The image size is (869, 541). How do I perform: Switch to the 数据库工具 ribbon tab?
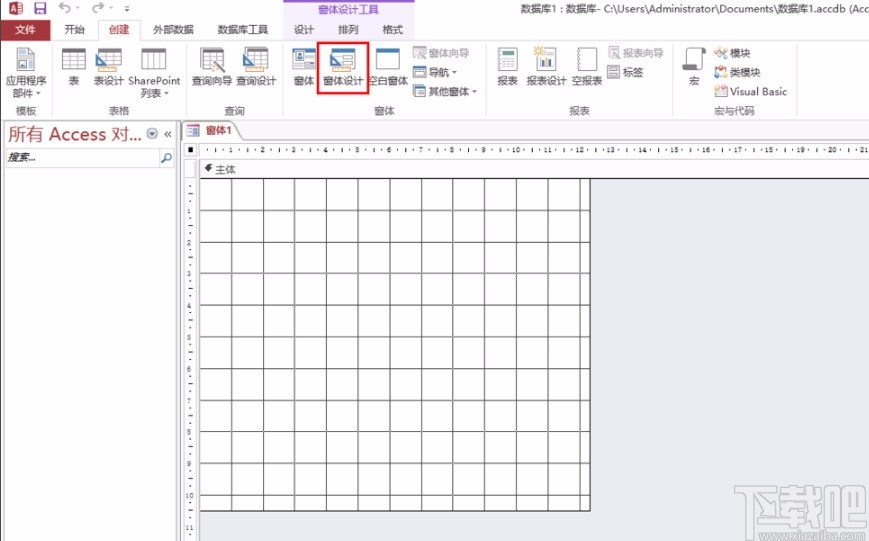[x=242, y=30]
